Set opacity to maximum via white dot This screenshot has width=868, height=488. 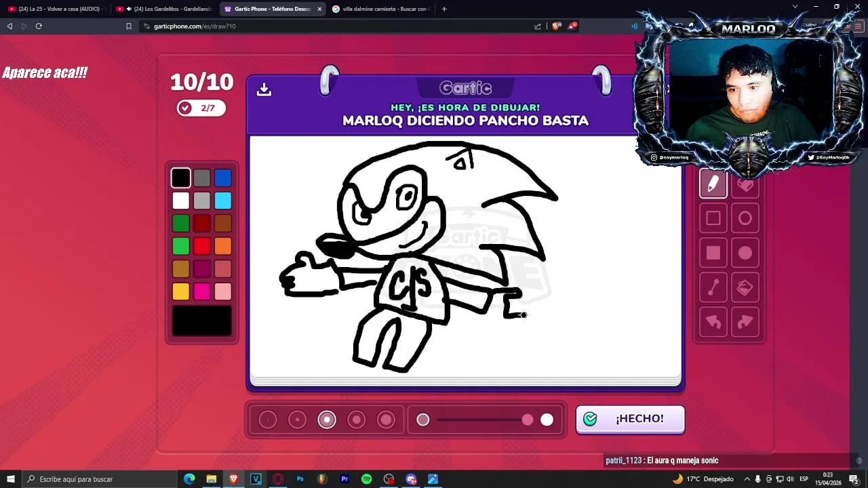tap(547, 420)
